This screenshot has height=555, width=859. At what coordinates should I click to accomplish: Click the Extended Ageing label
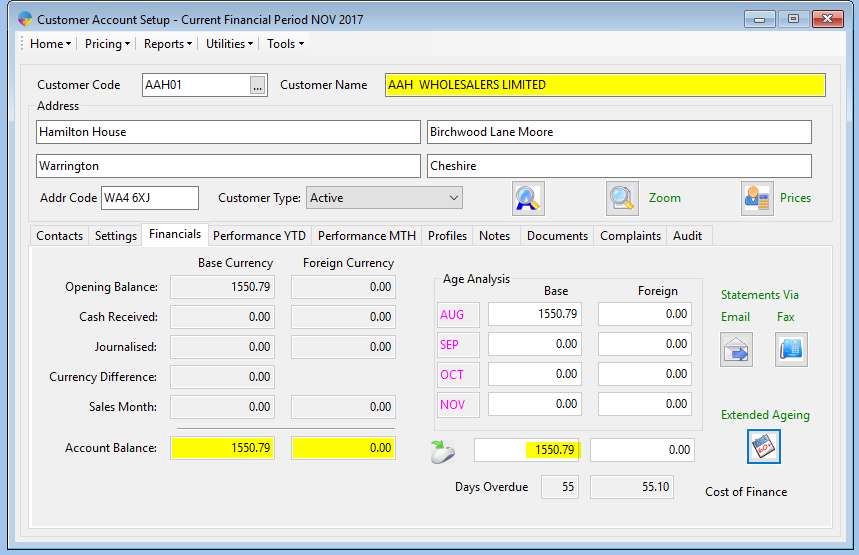point(765,415)
